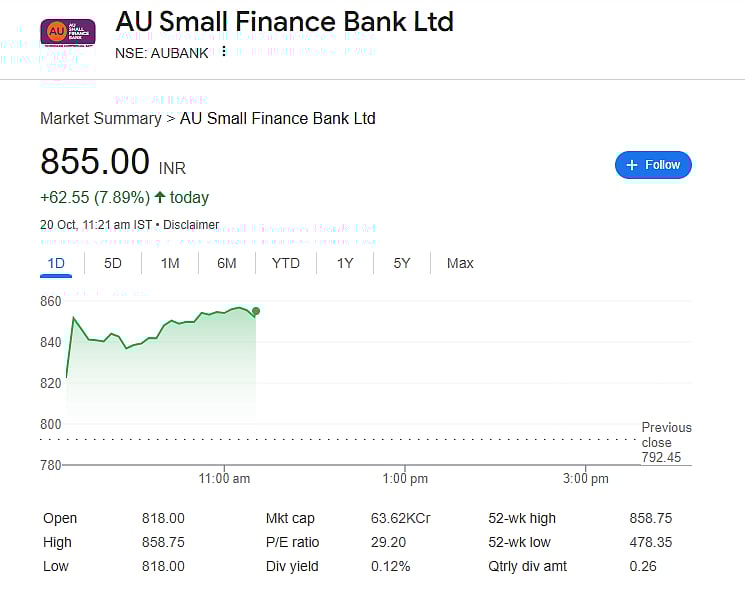Click the 52-wk high value 858.75
The width and height of the screenshot is (745, 592).
[650, 518]
